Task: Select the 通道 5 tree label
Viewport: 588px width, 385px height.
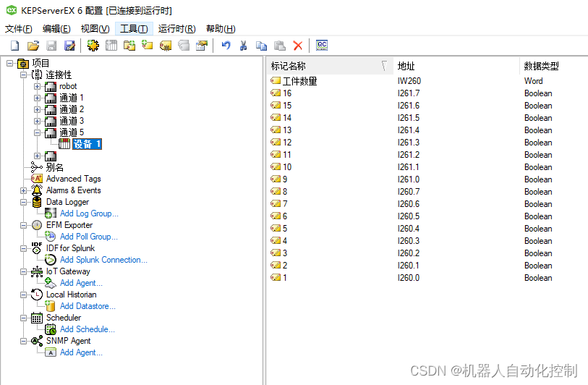Action: [72, 132]
